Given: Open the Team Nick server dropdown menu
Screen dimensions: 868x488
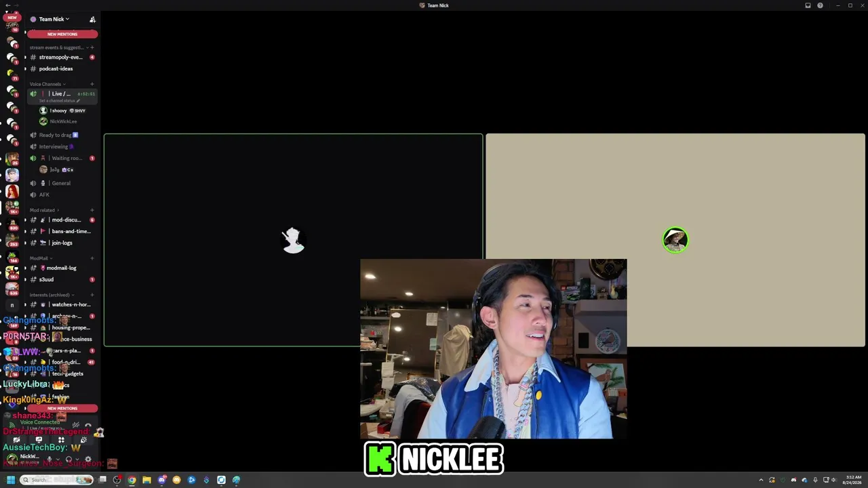Looking at the screenshot, I should coord(54,19).
